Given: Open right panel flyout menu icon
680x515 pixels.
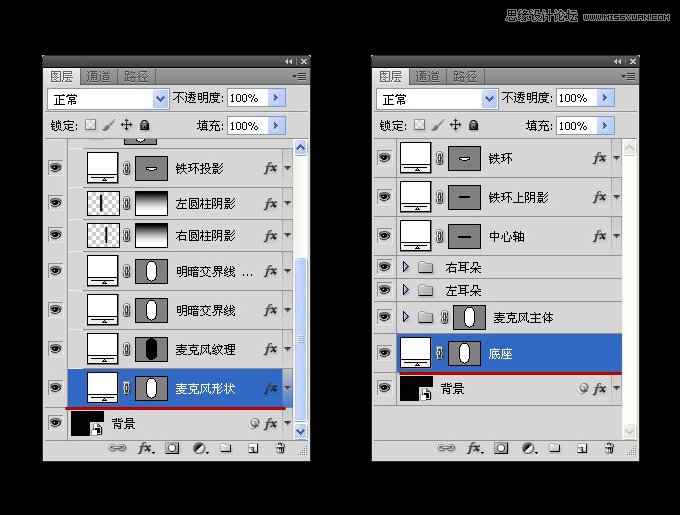Looking at the screenshot, I should pyautogui.click(x=628, y=77).
